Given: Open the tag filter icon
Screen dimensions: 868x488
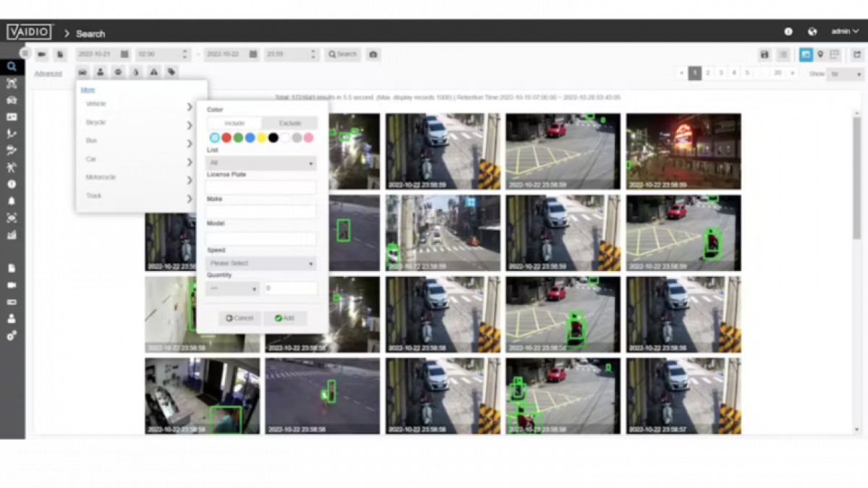Looking at the screenshot, I should (x=171, y=72).
